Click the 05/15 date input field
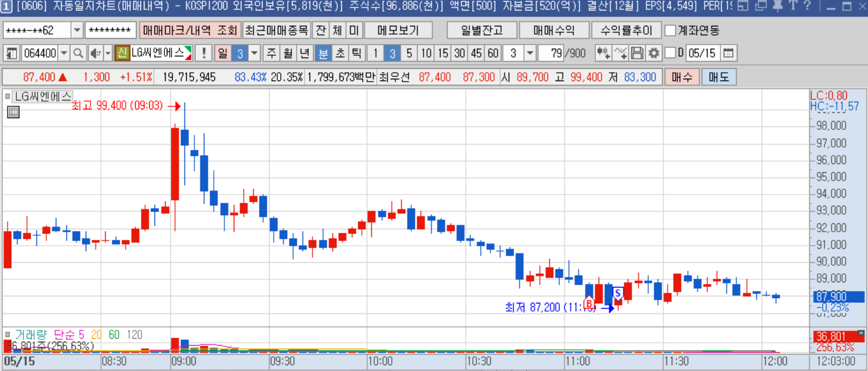 [x=702, y=54]
